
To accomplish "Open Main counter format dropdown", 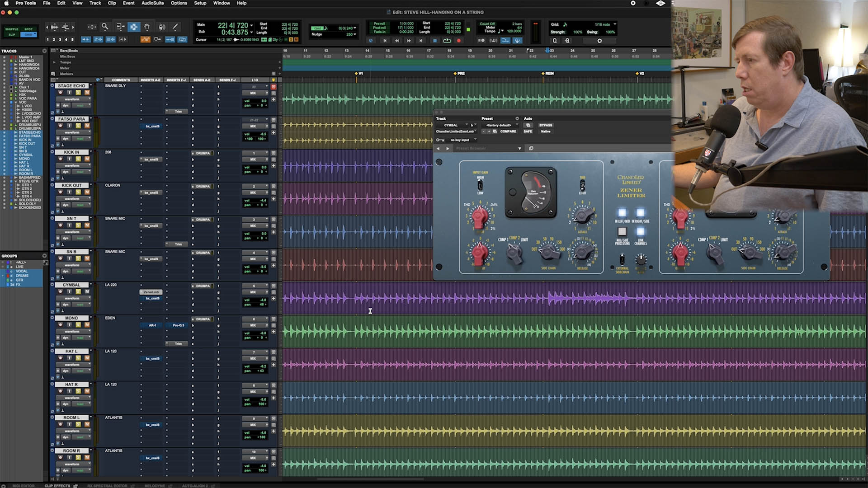I will point(251,25).
